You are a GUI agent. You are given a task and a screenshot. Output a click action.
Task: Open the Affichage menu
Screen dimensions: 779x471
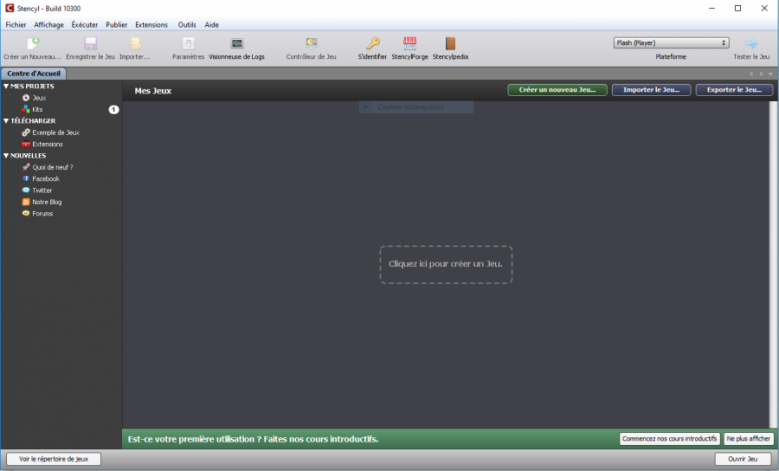coord(49,24)
